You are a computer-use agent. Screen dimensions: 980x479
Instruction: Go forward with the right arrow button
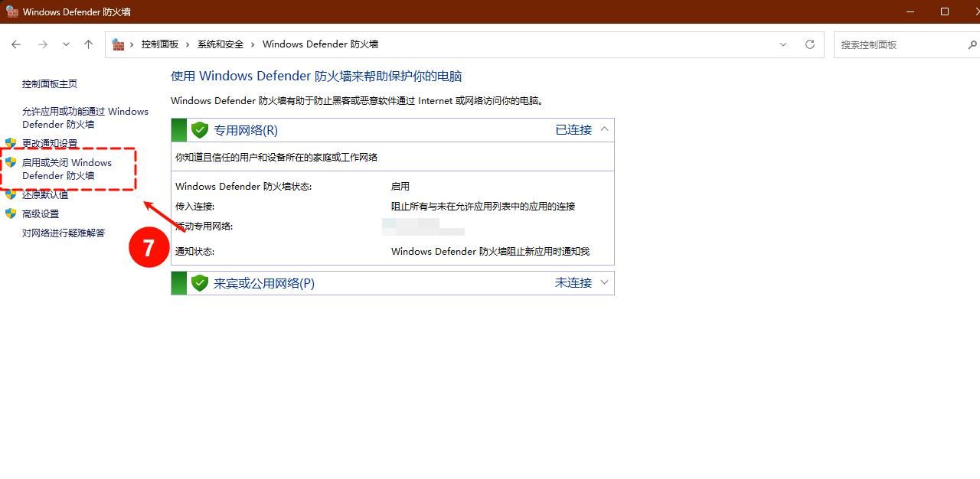(43, 44)
